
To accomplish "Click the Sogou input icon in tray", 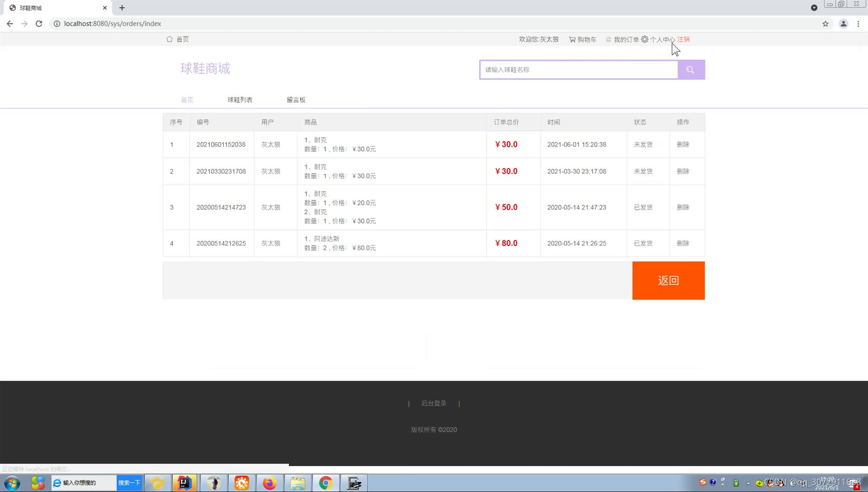I will 703,482.
